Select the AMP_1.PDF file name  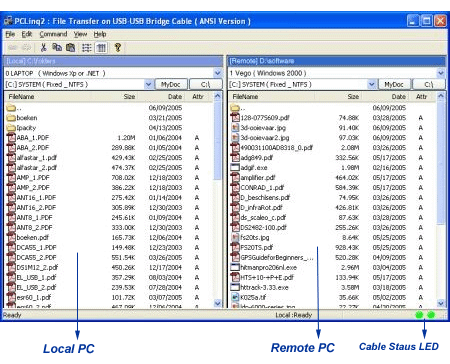pyautogui.click(x=33, y=178)
